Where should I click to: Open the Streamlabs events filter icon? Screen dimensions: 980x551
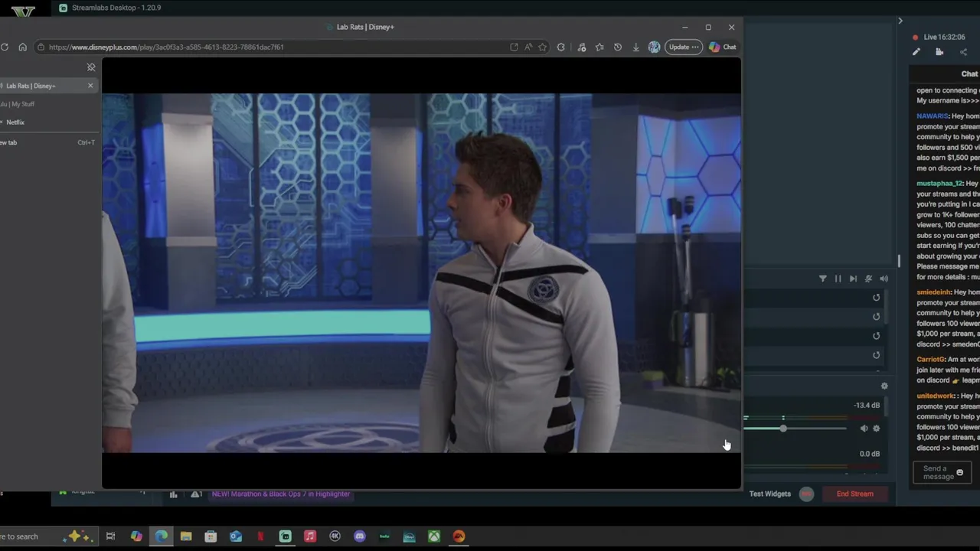tap(823, 279)
